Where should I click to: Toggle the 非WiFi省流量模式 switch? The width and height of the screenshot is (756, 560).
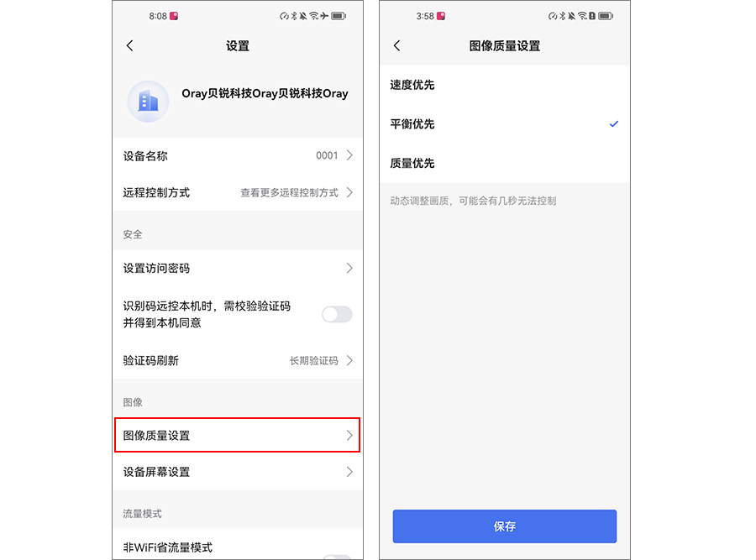(x=337, y=557)
